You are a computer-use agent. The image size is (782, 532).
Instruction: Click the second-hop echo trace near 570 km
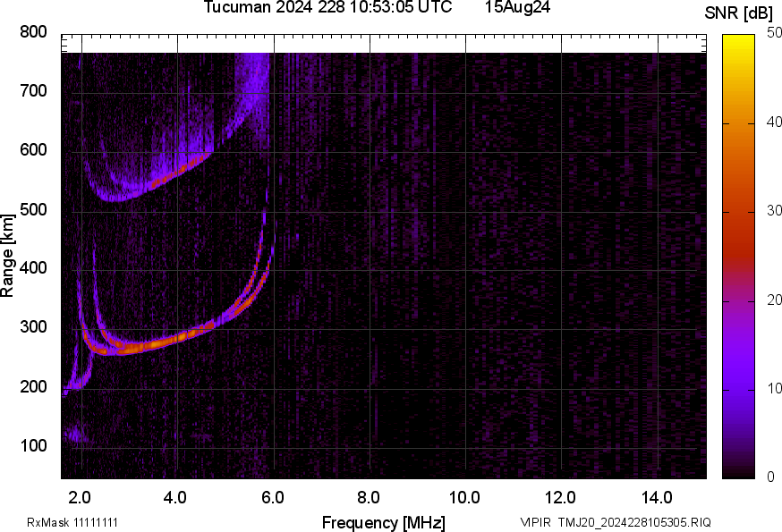170,173
